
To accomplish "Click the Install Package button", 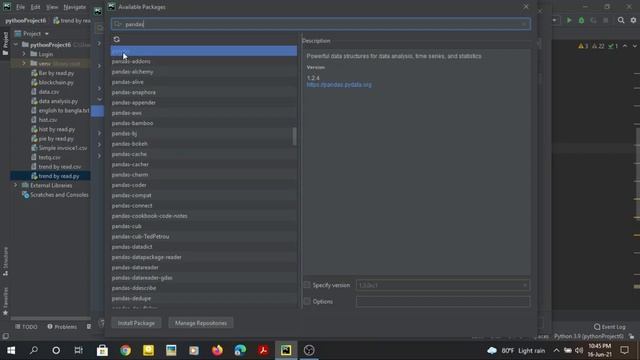I will [136, 323].
